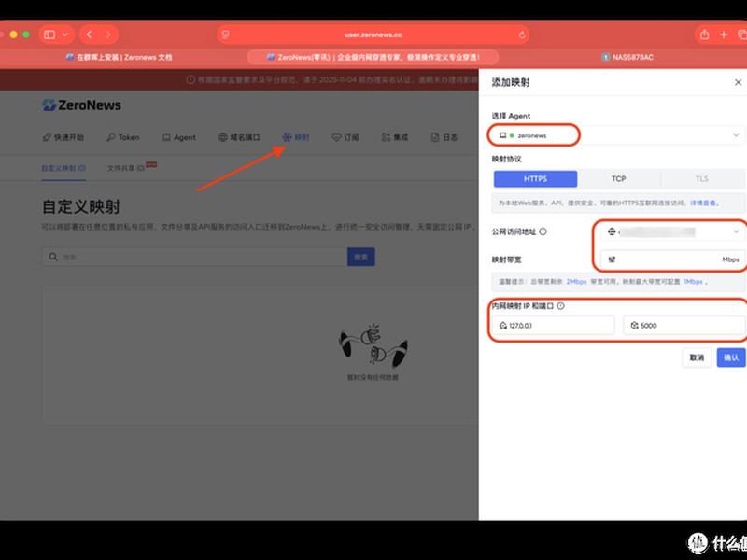Go forward with the browser forward arrow
Screen dimensions: 747x560
click(108, 35)
